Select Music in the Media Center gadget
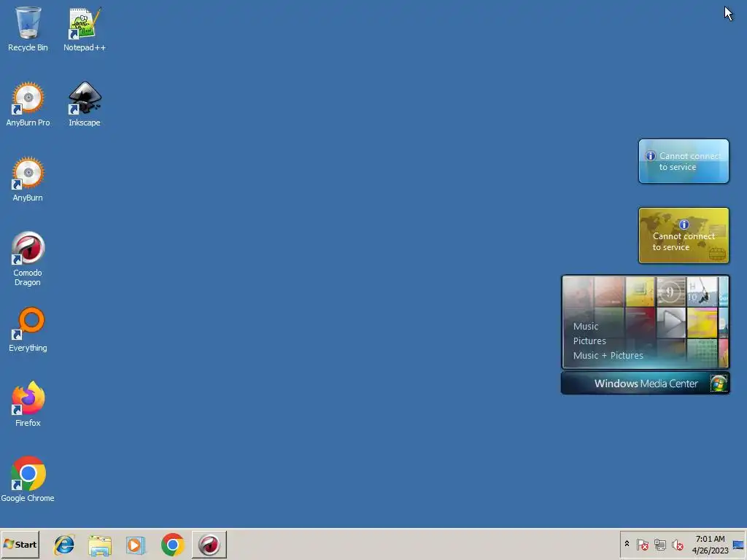This screenshot has height=560, width=747. click(x=586, y=326)
